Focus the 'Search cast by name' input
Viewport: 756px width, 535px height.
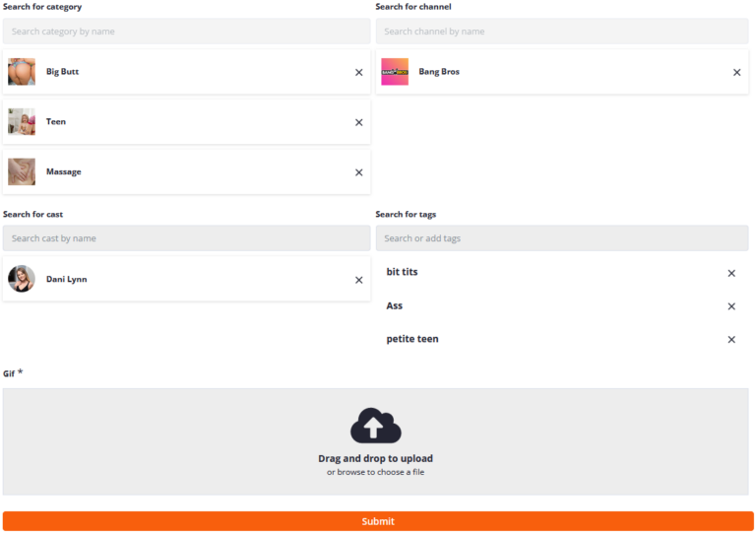coord(186,238)
